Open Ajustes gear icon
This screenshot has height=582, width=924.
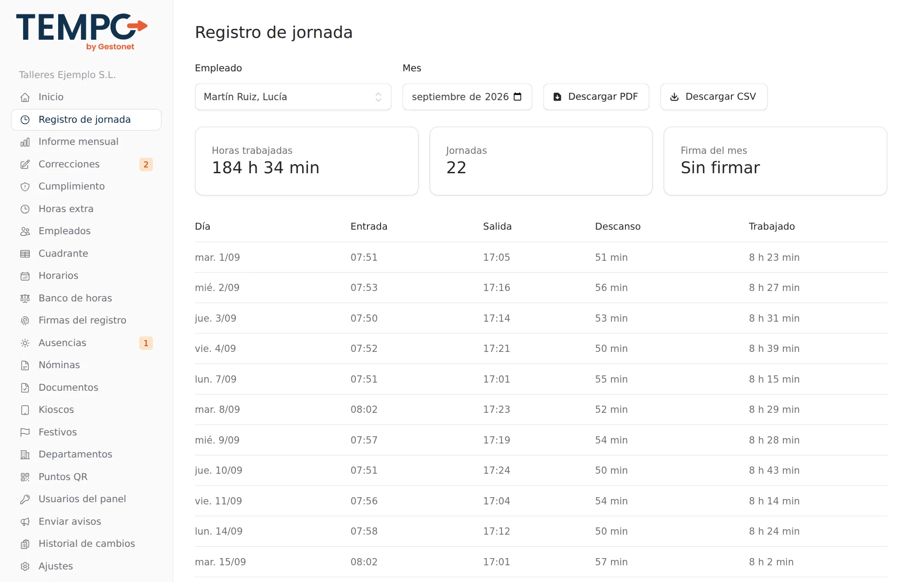tap(25, 566)
